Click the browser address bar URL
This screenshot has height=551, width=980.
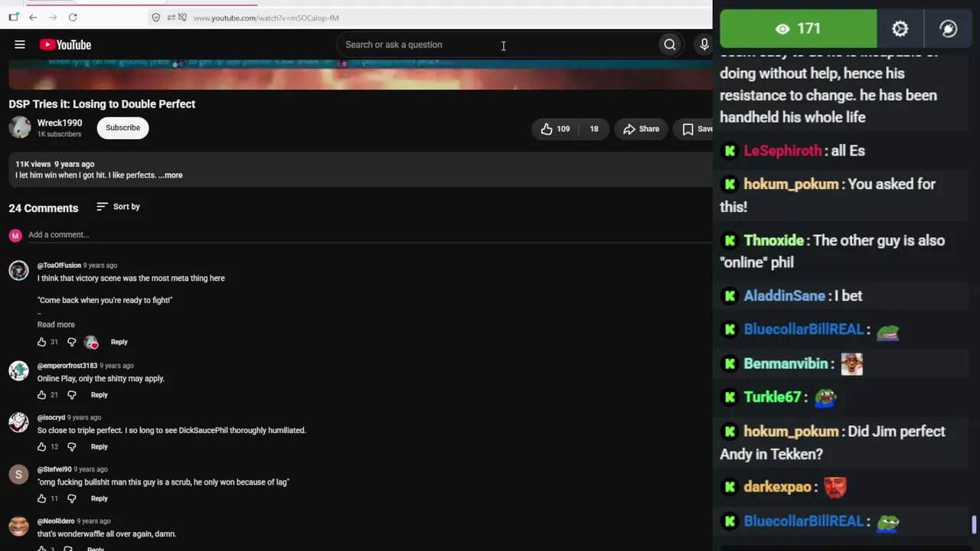tap(266, 18)
